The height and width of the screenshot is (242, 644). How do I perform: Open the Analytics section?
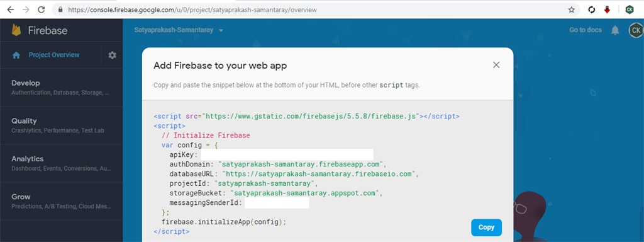click(61, 163)
